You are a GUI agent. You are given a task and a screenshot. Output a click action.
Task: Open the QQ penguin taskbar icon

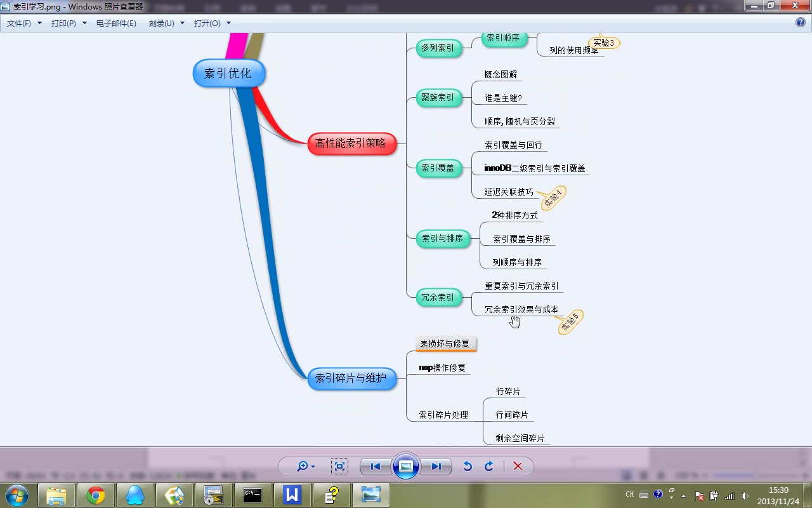tap(135, 495)
